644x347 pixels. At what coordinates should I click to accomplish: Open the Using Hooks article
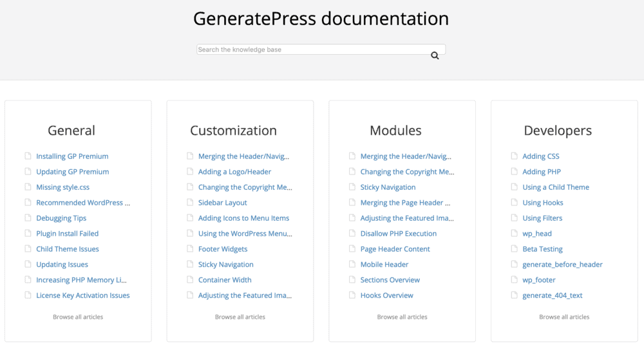(542, 203)
